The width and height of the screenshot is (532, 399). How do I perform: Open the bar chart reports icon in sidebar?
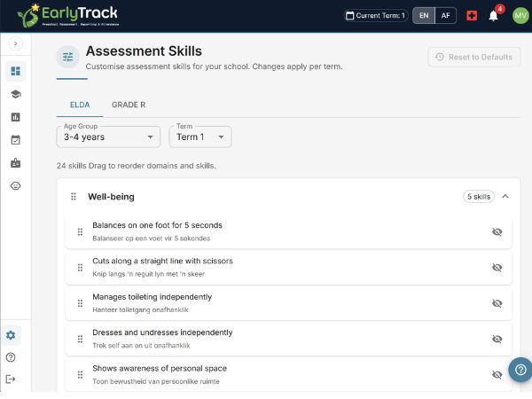(x=16, y=117)
